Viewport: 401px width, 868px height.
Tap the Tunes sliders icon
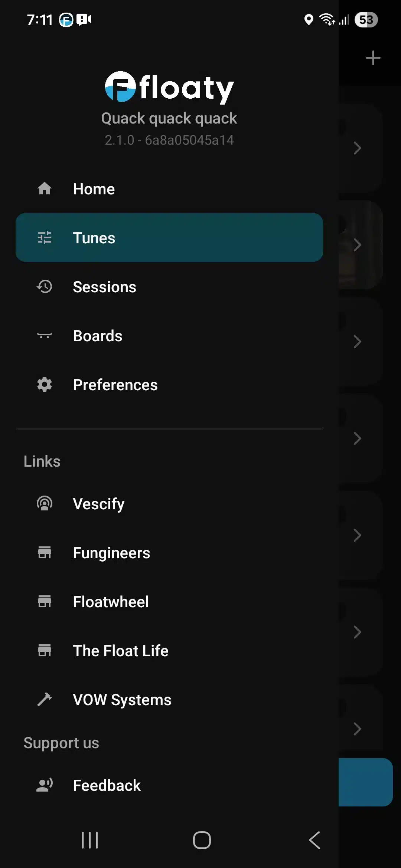coord(45,238)
